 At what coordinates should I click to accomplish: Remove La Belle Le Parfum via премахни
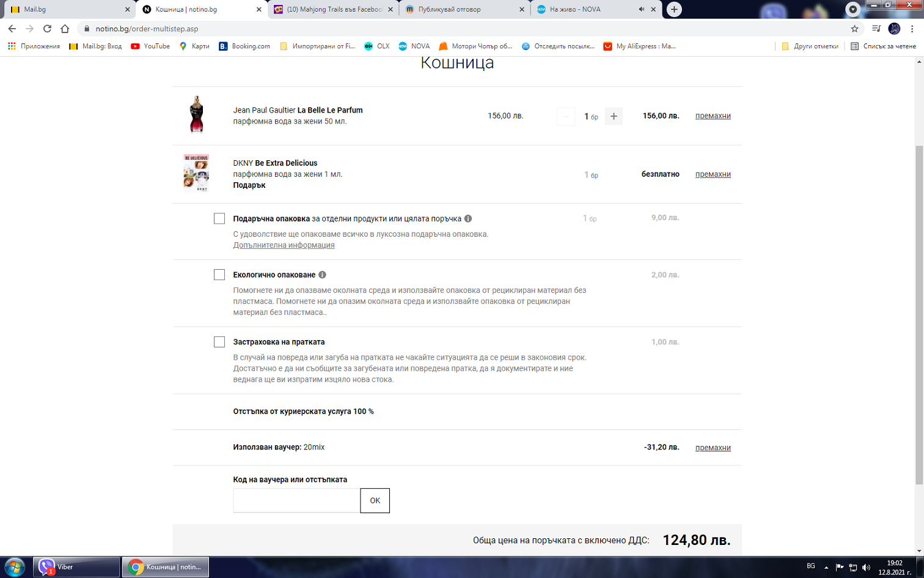(713, 116)
